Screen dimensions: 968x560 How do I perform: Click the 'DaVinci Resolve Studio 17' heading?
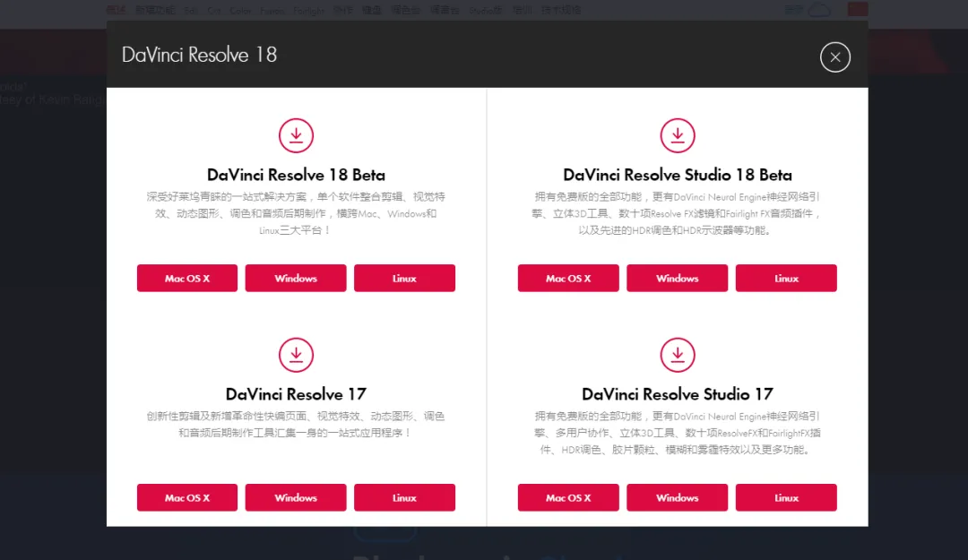click(x=678, y=394)
